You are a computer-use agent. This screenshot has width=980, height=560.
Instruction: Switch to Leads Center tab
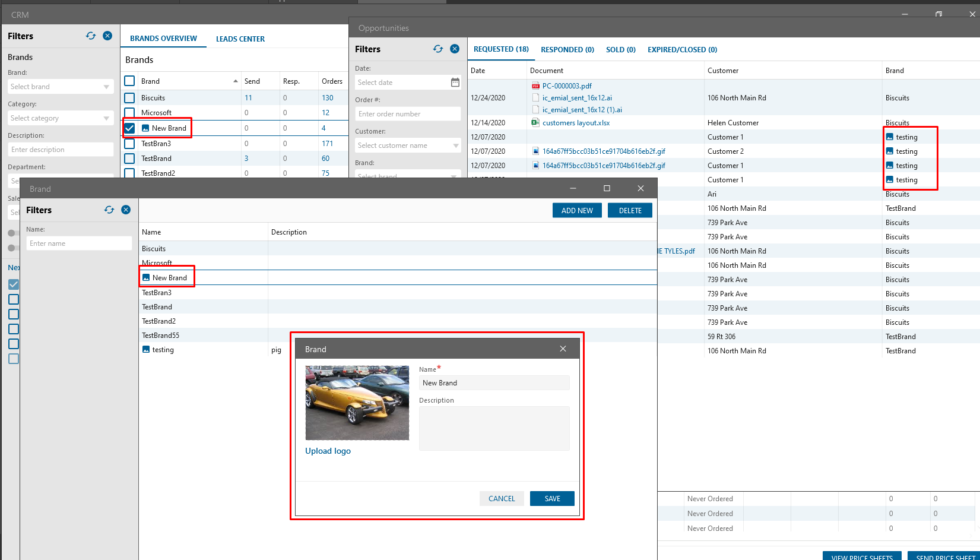pyautogui.click(x=240, y=39)
